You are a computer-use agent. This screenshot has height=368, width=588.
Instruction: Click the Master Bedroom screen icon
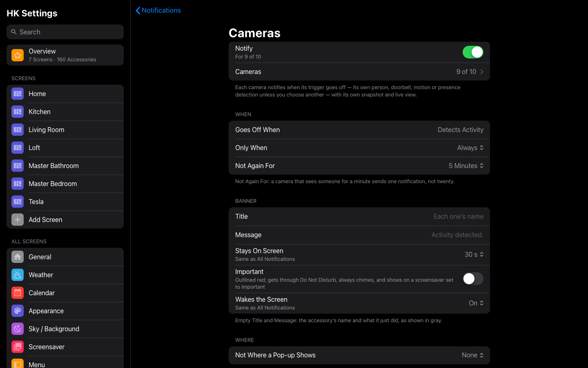[18, 184]
